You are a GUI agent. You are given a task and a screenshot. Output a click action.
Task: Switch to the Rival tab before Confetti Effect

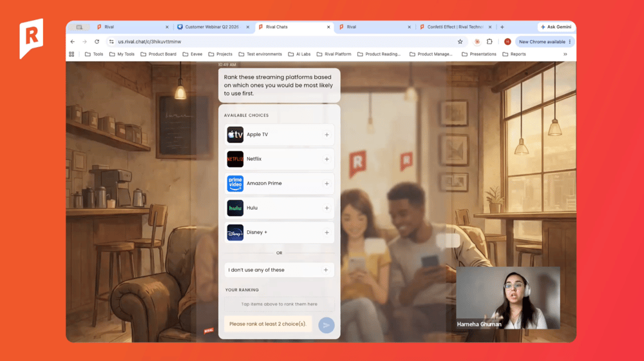point(374,27)
